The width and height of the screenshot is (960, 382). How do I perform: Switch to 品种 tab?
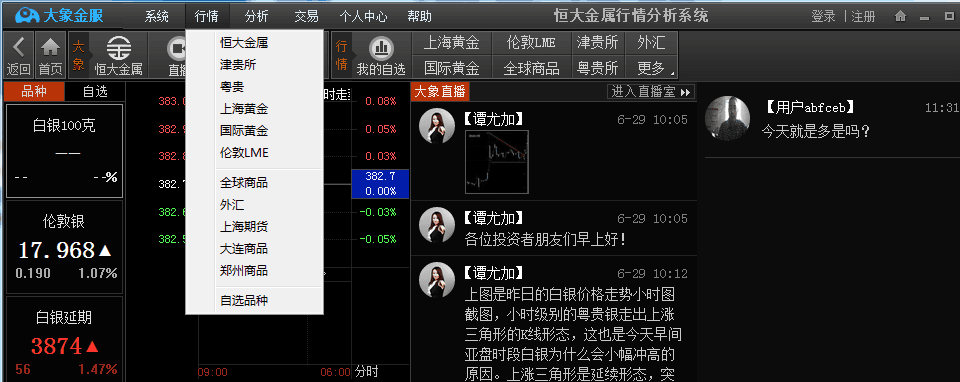pos(34,92)
